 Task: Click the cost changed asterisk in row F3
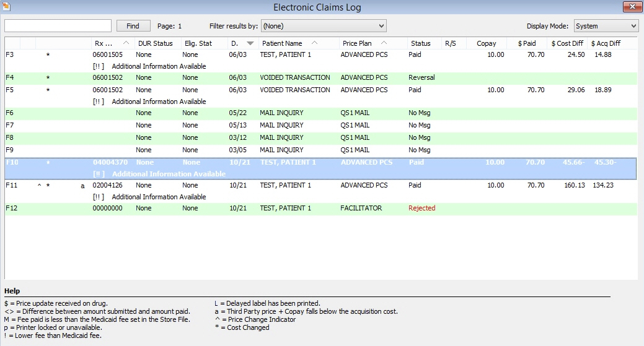[x=48, y=55]
